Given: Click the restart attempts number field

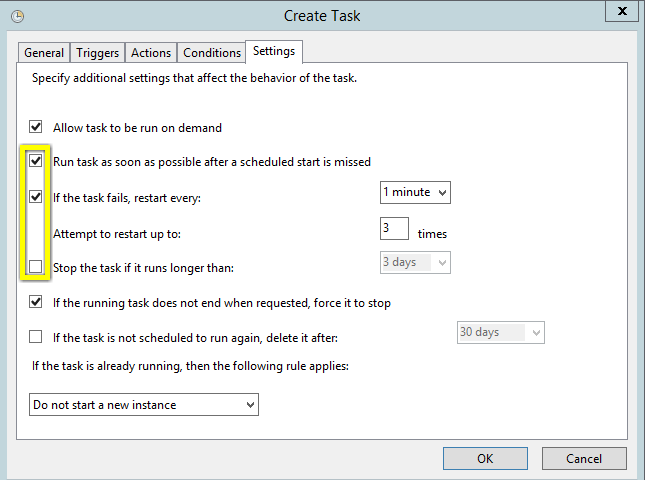Looking at the screenshot, I should pyautogui.click(x=394, y=230).
